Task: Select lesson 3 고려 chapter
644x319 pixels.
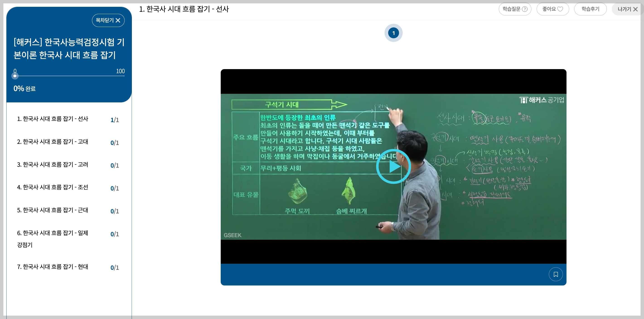Action: tap(53, 164)
